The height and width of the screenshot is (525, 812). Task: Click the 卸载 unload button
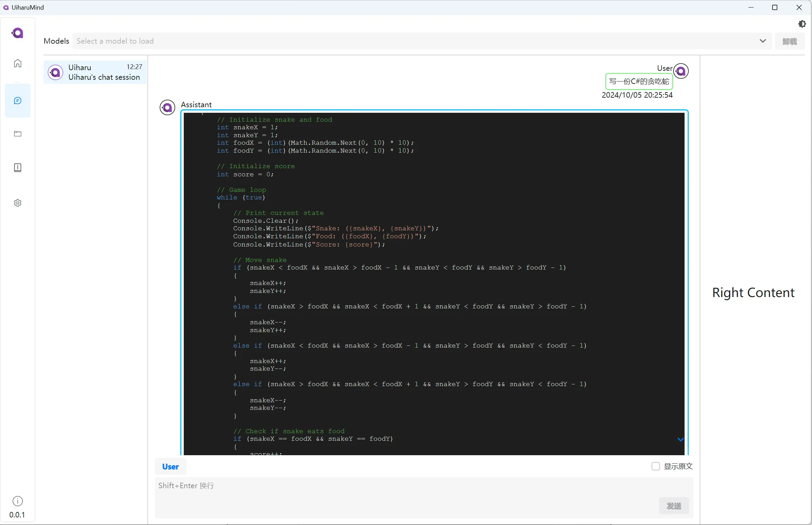click(x=789, y=41)
